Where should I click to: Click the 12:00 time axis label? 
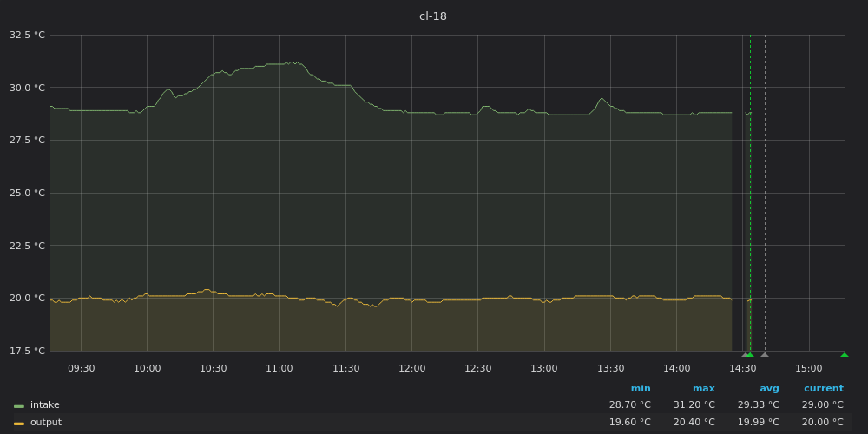click(411, 368)
